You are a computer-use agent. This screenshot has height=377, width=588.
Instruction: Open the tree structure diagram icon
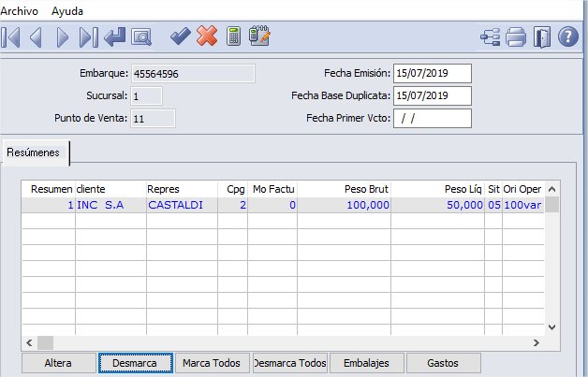(x=490, y=37)
